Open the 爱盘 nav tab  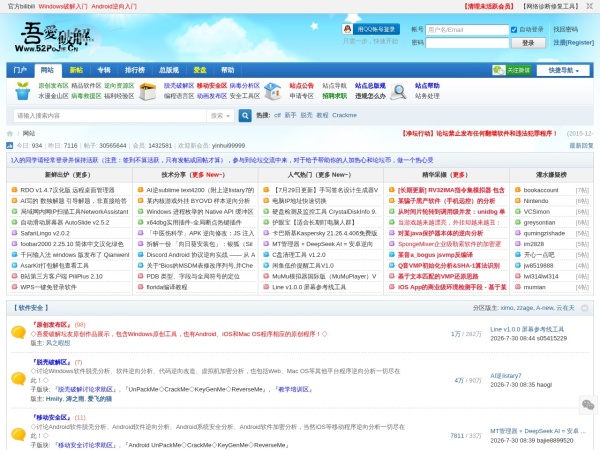click(200, 70)
